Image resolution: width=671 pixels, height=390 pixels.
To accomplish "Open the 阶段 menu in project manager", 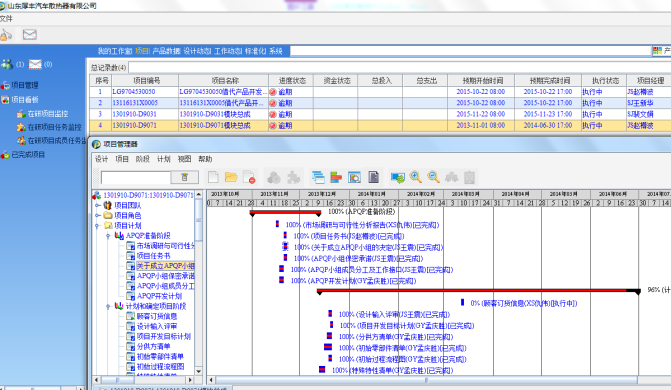I will [143, 159].
